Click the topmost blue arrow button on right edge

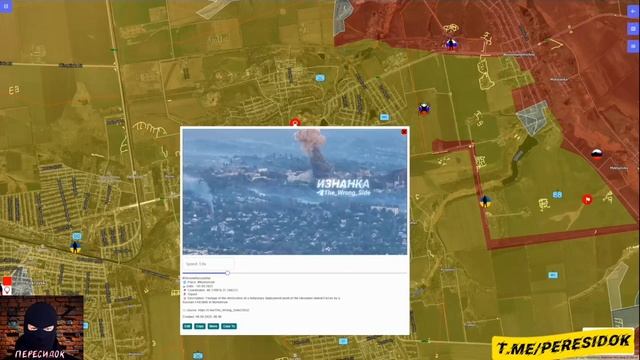point(633,11)
